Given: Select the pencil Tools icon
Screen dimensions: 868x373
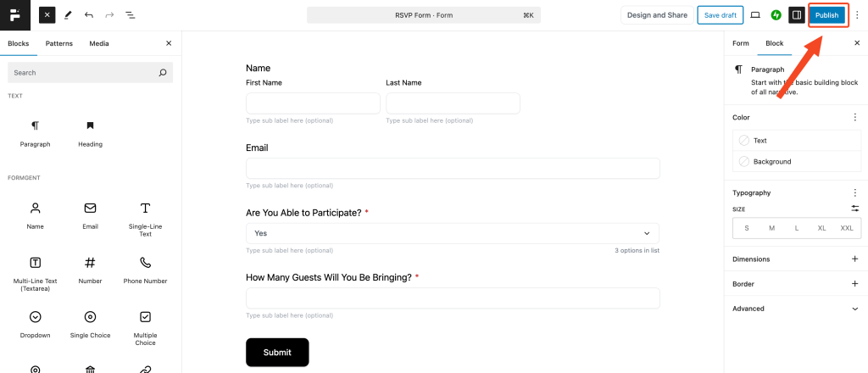Looking at the screenshot, I should (68, 15).
